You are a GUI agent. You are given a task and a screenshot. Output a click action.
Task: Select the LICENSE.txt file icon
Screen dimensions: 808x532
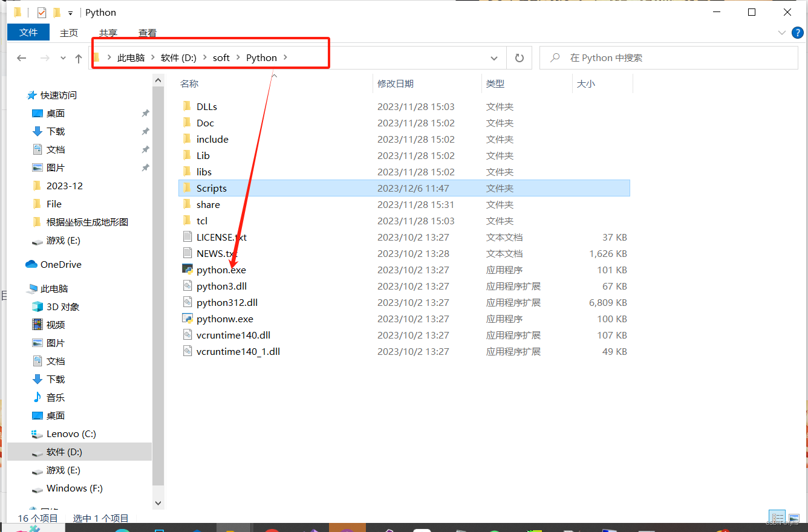(187, 237)
